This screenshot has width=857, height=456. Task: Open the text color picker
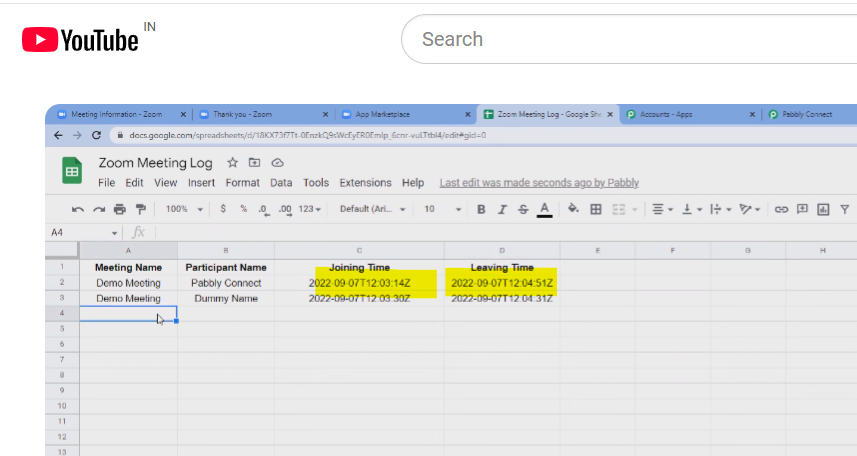coord(544,209)
